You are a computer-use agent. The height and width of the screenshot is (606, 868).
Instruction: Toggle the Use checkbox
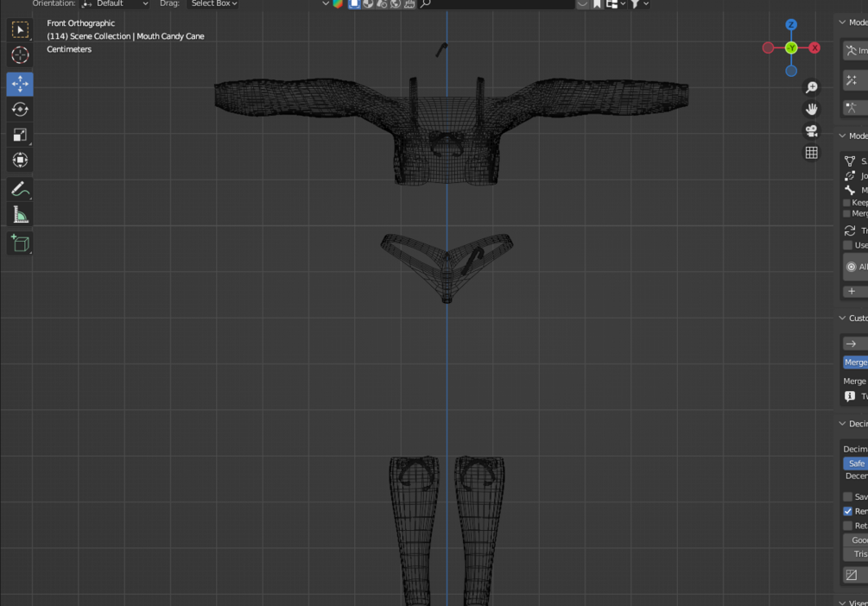847,245
